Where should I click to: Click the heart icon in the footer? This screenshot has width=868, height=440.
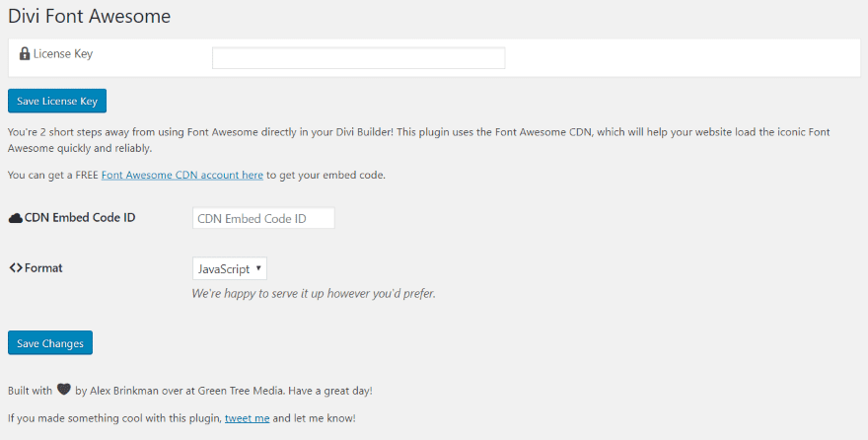click(x=64, y=390)
